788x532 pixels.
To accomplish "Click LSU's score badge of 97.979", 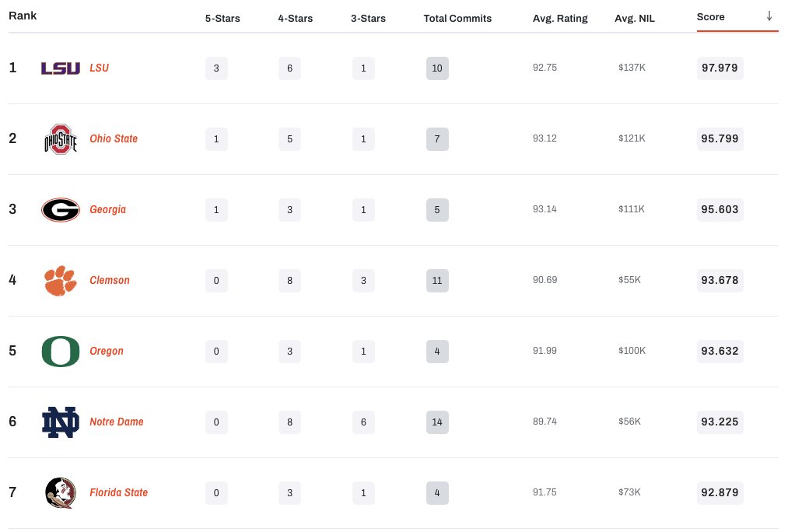I will coord(720,68).
